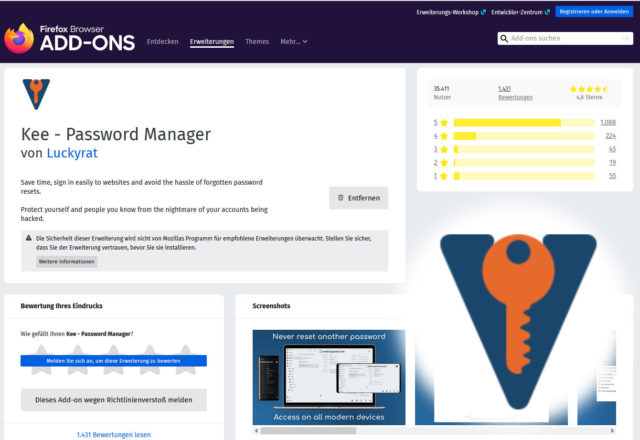Screen dimensions: 640x440
Task: Open 1.431 Bewertungen lesen link
Action: click(x=114, y=435)
